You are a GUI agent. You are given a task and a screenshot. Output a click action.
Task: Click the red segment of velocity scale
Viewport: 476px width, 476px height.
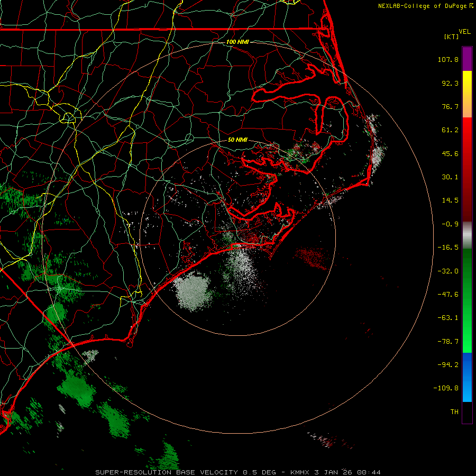click(x=467, y=169)
